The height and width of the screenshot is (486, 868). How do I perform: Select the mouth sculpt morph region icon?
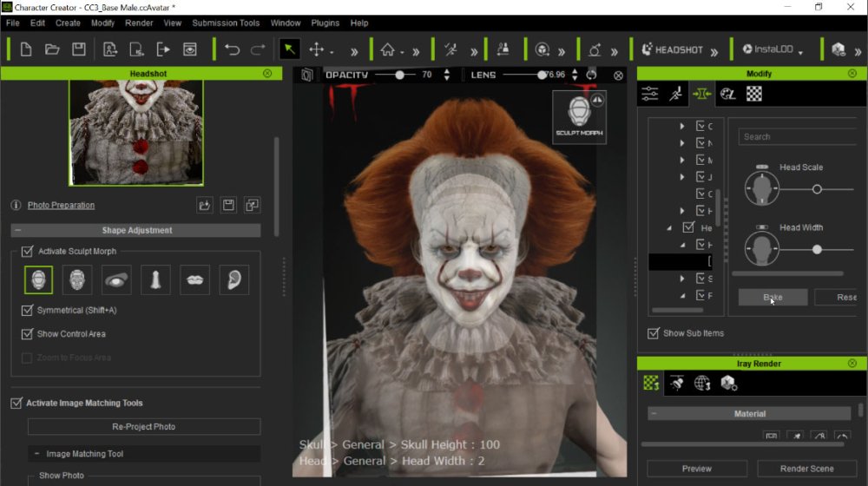tap(194, 280)
